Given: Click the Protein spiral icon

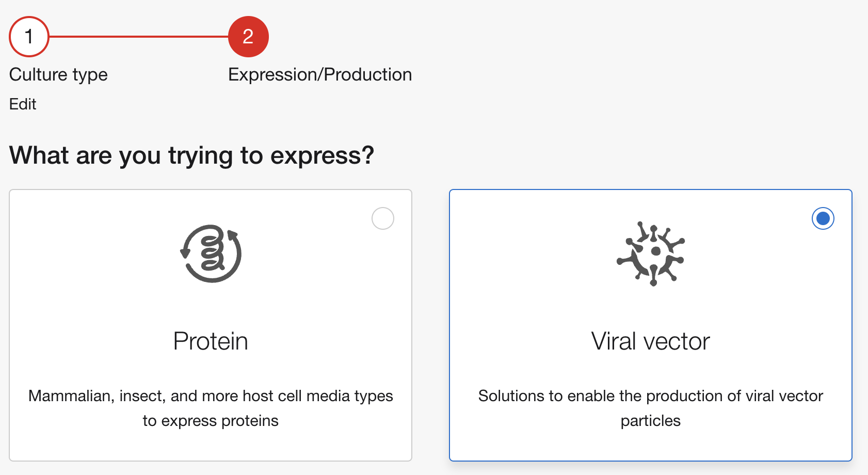Looking at the screenshot, I should (211, 254).
